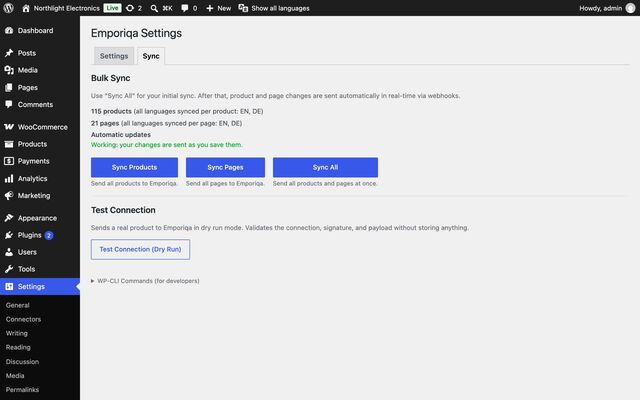Click the "115 products" count text
The height and width of the screenshot is (400, 640).
tap(111, 111)
